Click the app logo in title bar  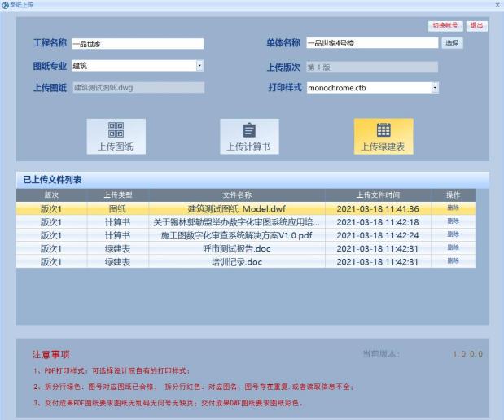point(5,5)
